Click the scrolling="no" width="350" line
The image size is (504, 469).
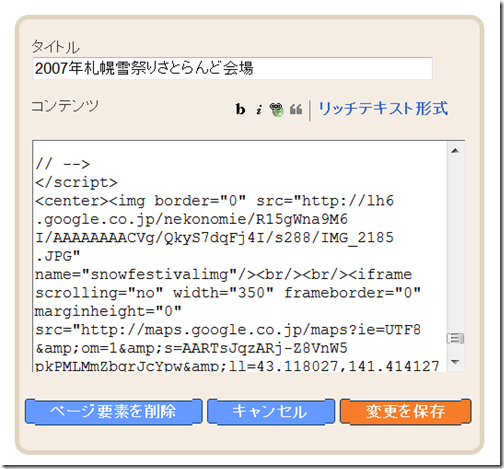coord(228,293)
